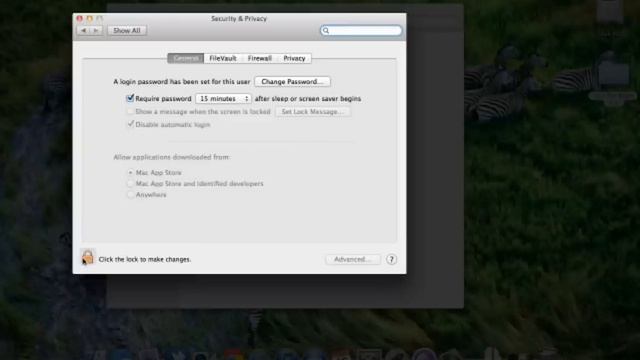Click the 'Click the lock to make changes.' text
The height and width of the screenshot is (360, 640).
click(145, 259)
